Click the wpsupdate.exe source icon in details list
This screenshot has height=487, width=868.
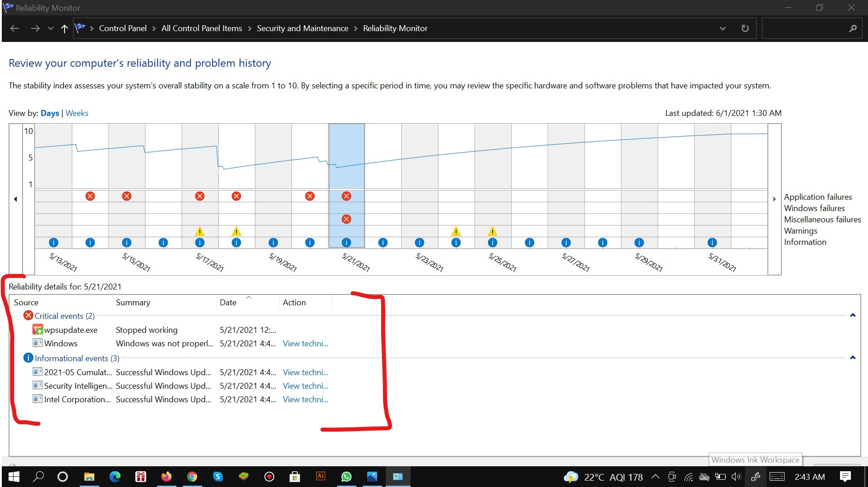[38, 330]
